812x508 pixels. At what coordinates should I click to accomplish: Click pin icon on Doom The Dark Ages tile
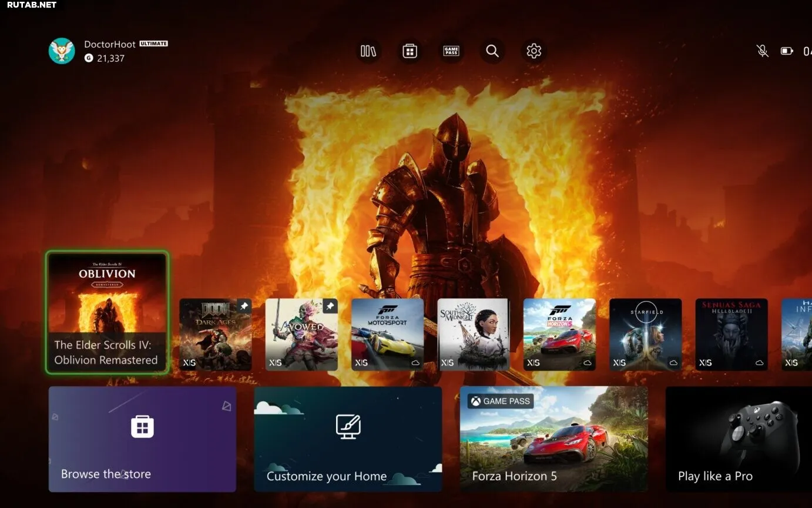coord(244,306)
